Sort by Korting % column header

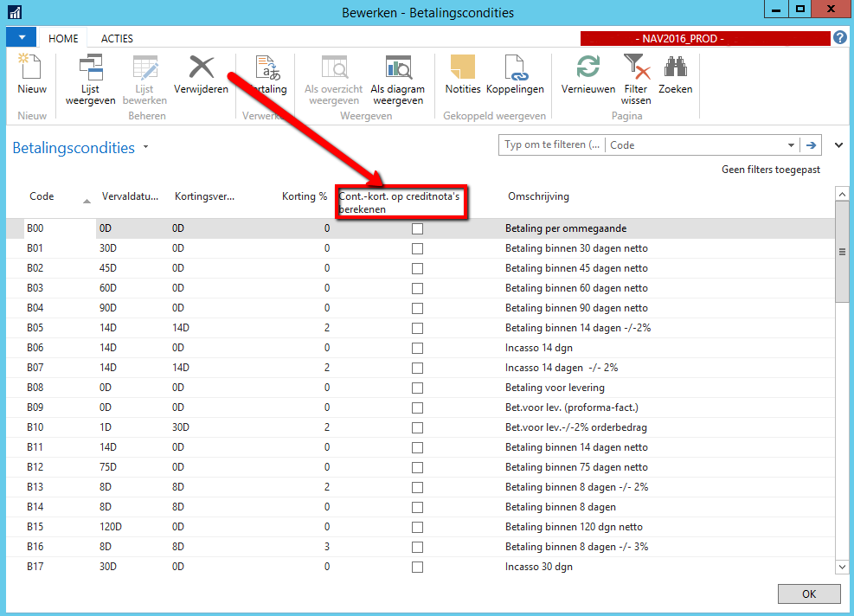tap(305, 196)
